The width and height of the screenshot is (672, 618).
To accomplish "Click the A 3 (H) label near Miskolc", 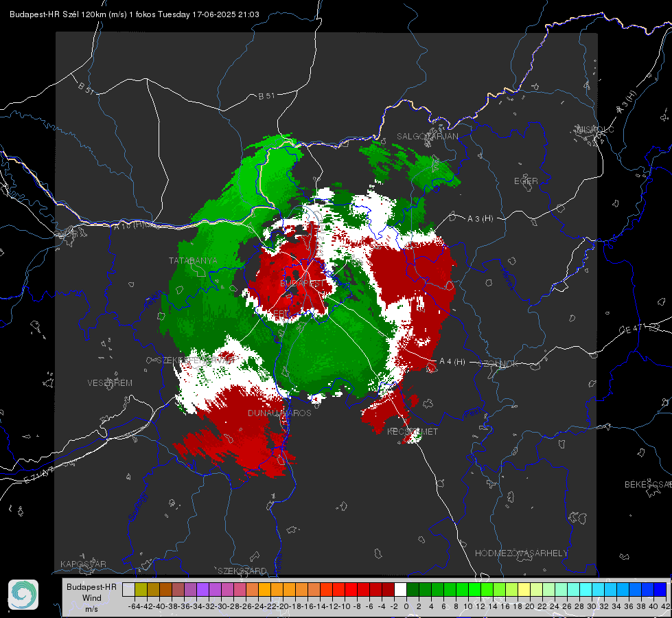I will pos(627,103).
